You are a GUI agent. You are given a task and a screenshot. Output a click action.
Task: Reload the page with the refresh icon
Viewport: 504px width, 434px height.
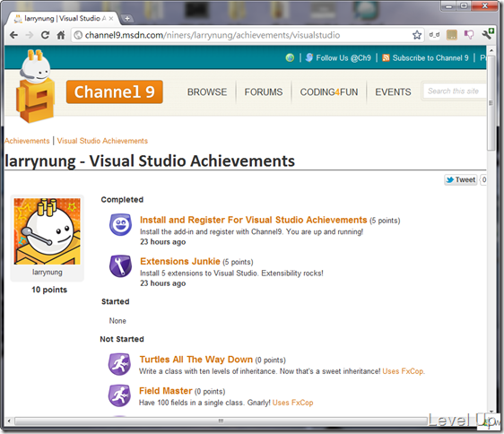coord(46,35)
